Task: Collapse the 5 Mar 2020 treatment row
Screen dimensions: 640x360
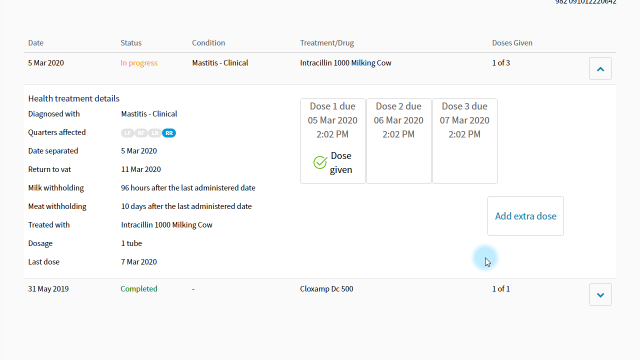Action: (600, 69)
